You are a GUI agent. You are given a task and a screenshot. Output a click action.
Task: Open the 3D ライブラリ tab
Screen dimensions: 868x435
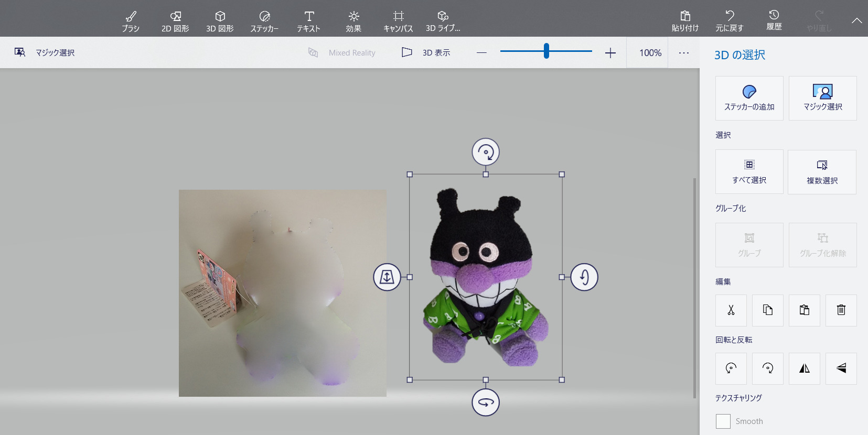coord(443,21)
